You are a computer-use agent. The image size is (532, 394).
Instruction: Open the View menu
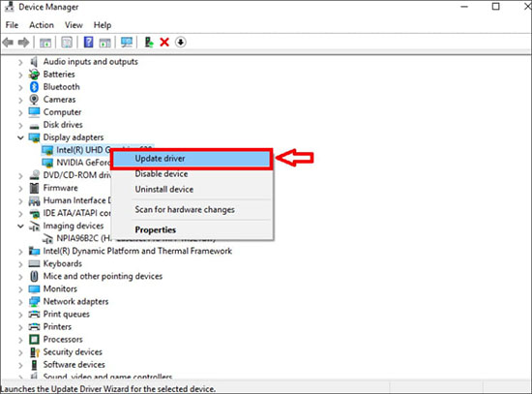[74, 25]
